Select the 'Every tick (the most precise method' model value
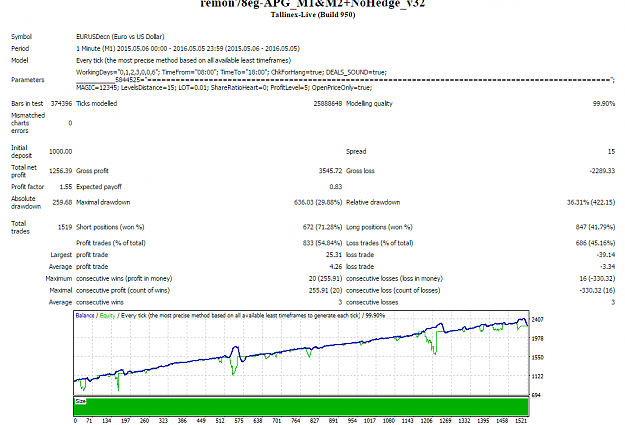The image size is (625, 425). 183,61
